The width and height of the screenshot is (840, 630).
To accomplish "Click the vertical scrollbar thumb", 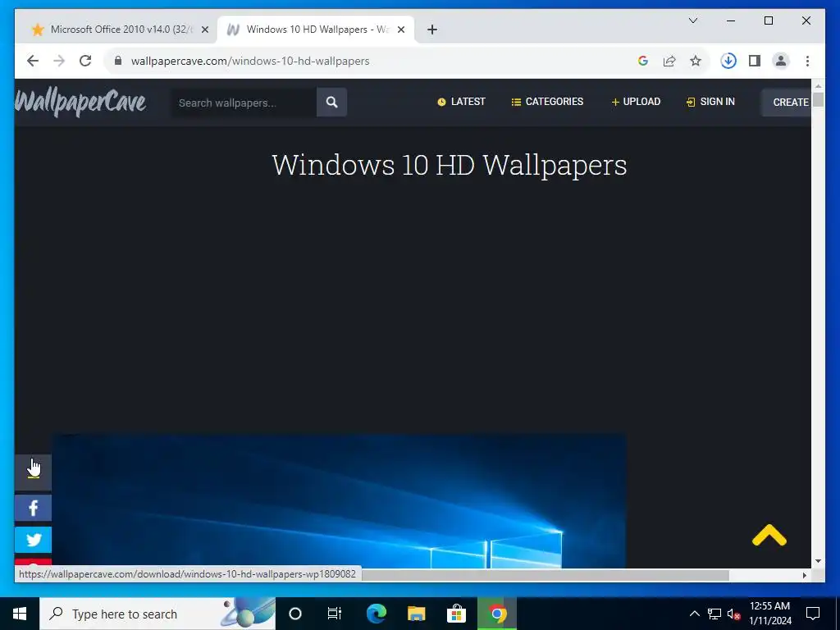I will [818, 99].
